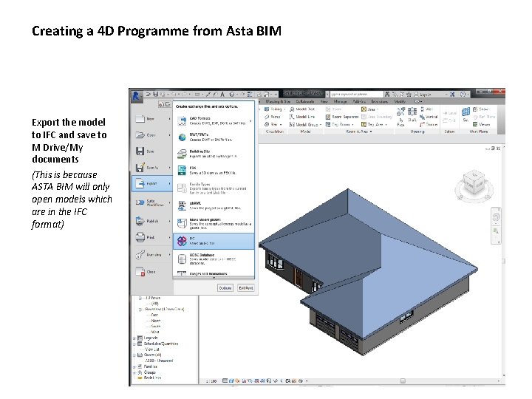Image resolution: width=532 pixels, height=399 pixels.
Task: Select the Railing tool
Action: click(x=273, y=109)
